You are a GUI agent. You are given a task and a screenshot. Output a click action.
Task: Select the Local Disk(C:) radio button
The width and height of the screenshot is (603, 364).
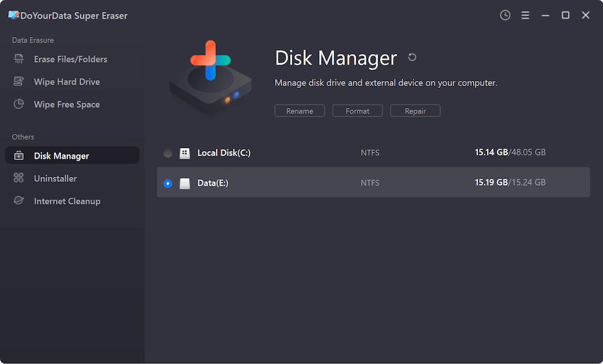tap(168, 153)
